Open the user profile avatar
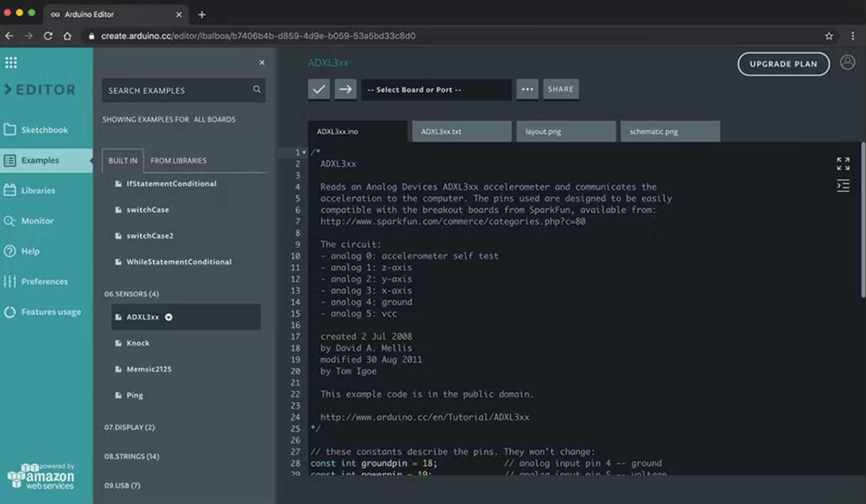This screenshot has height=504, width=866. tap(847, 62)
